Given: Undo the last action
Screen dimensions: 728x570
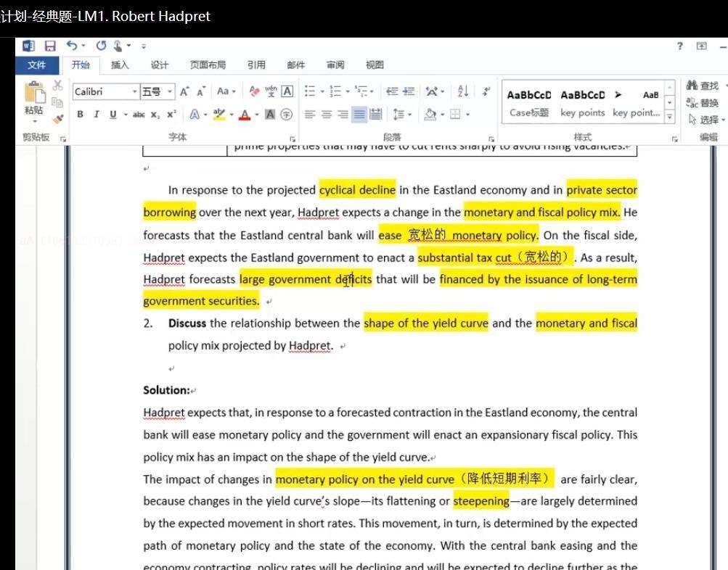Looking at the screenshot, I should tap(72, 46).
